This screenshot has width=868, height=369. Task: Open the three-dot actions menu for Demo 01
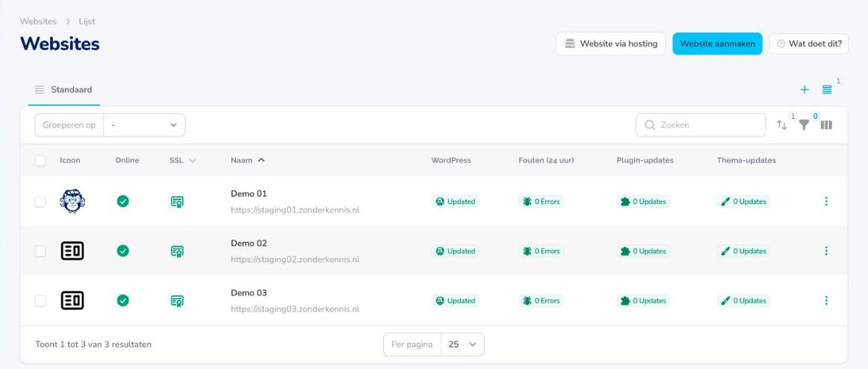[x=826, y=201]
